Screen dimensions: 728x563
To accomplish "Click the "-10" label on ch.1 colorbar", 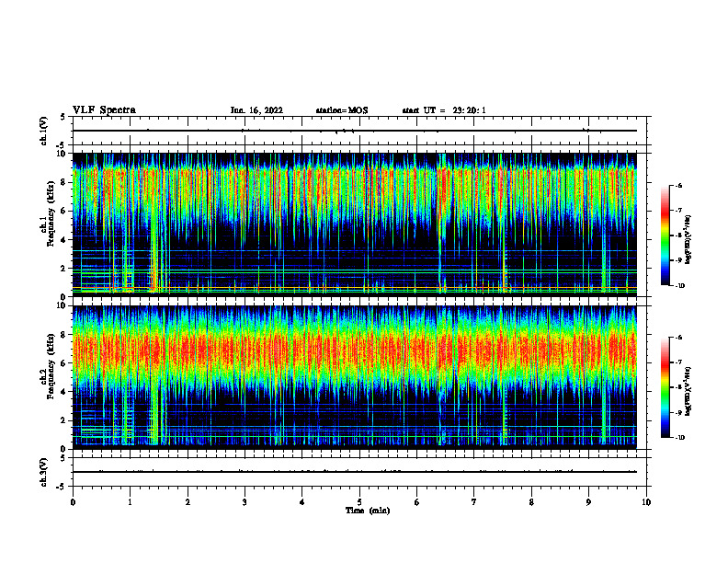I will tap(679, 286).
